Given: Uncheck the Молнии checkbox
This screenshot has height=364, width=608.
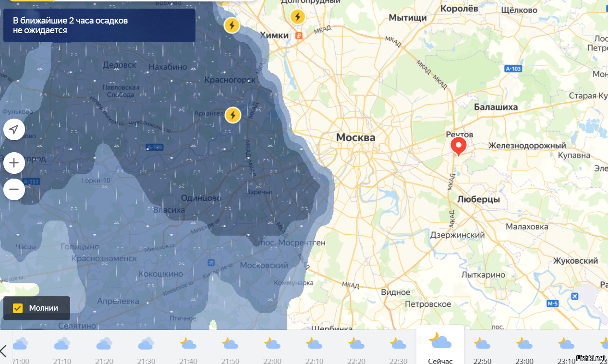Looking at the screenshot, I should (18, 308).
